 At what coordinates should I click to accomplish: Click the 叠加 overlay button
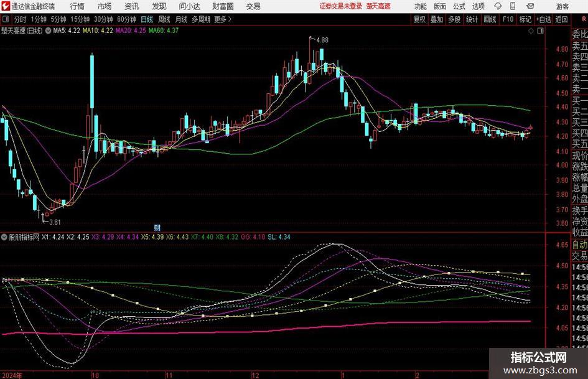point(437,19)
